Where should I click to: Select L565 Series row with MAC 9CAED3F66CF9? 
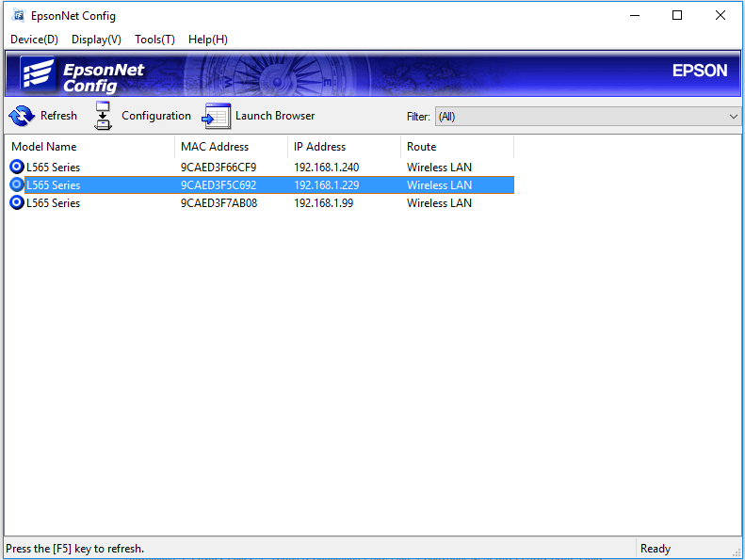(x=261, y=168)
